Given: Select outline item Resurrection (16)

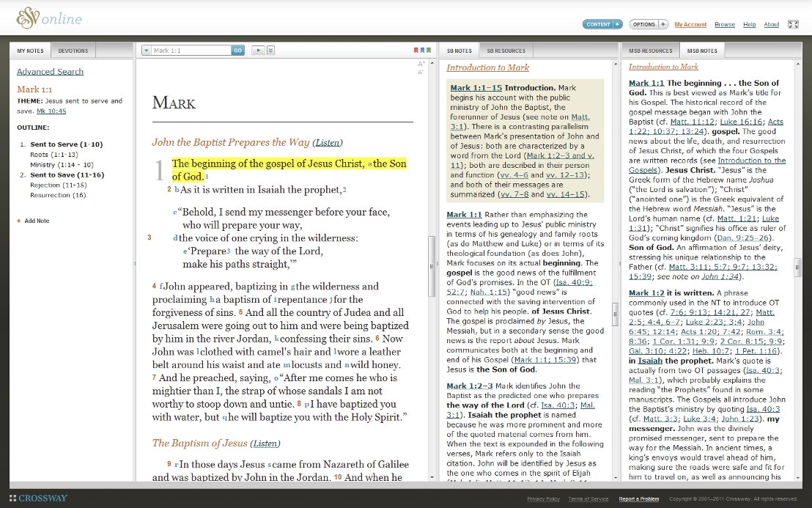Looking at the screenshot, I should [58, 195].
